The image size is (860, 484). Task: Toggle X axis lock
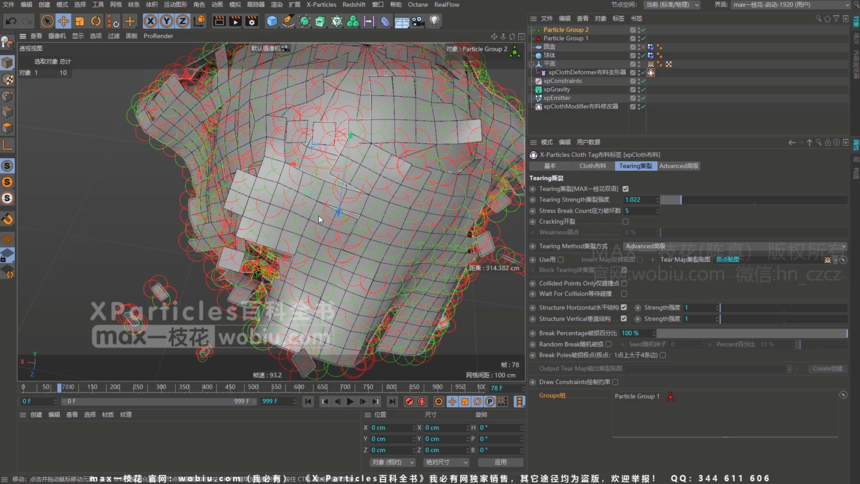click(150, 21)
